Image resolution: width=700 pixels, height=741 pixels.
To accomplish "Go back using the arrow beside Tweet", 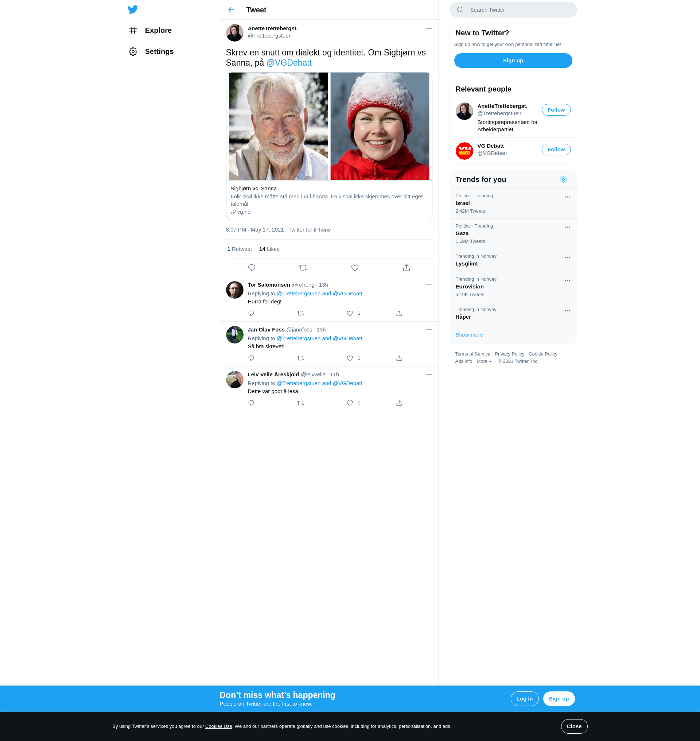I will (x=232, y=10).
